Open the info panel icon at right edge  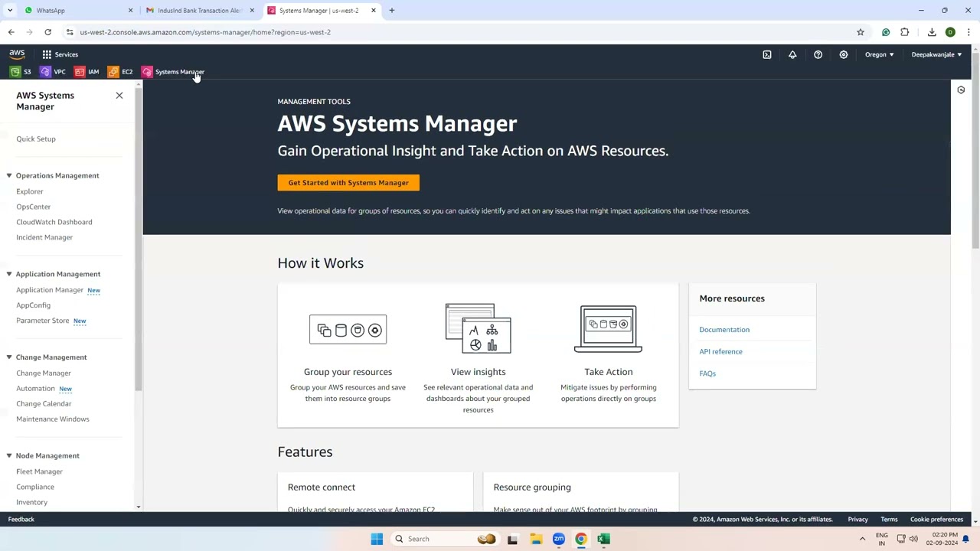point(961,90)
